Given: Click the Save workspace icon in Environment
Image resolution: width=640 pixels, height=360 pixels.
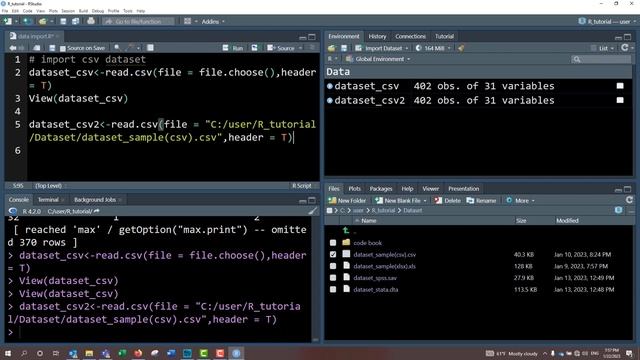Looking at the screenshot, I should [x=344, y=48].
